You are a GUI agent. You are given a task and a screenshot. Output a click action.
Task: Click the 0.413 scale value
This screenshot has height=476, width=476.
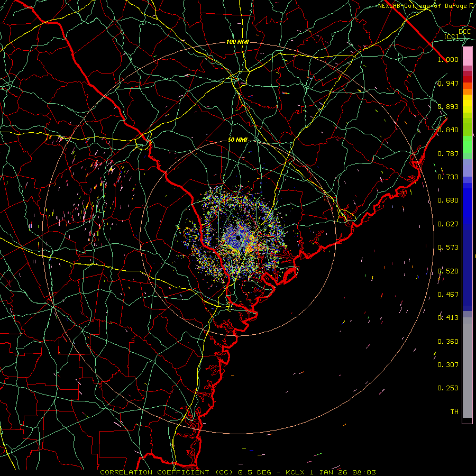[x=448, y=318]
